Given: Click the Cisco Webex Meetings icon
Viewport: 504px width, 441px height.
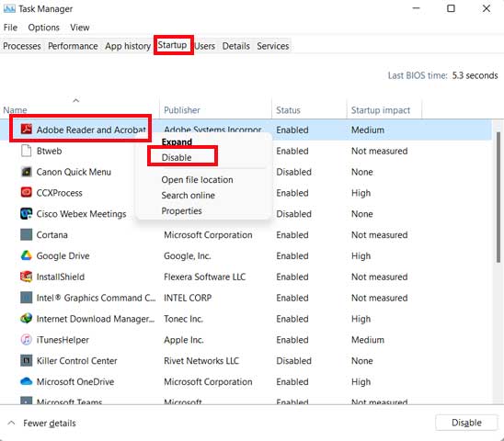Looking at the screenshot, I should coord(27,213).
